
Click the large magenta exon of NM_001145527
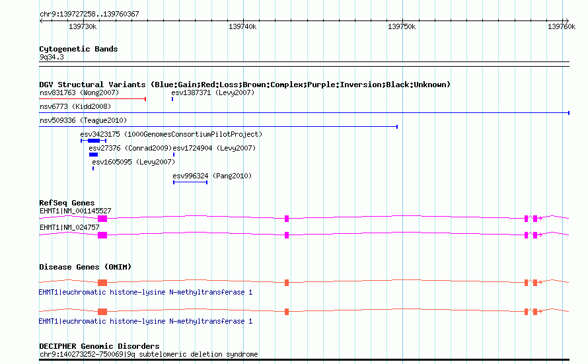[102, 219]
